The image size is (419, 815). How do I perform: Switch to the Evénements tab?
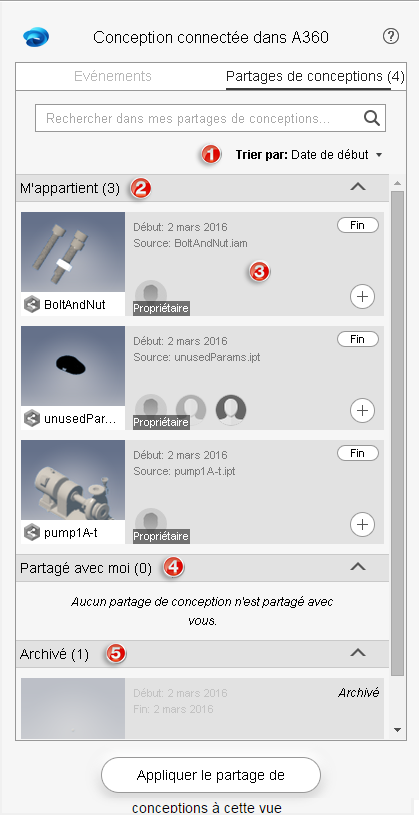click(x=113, y=76)
